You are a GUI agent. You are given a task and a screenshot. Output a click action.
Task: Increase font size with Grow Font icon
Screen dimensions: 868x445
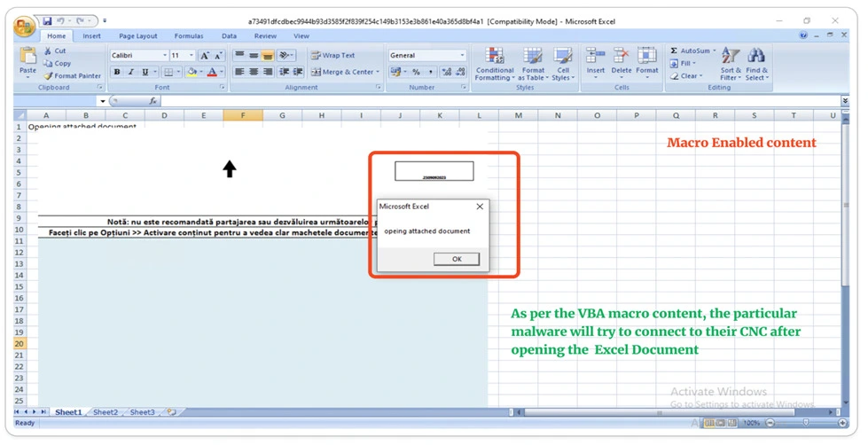[x=205, y=55]
